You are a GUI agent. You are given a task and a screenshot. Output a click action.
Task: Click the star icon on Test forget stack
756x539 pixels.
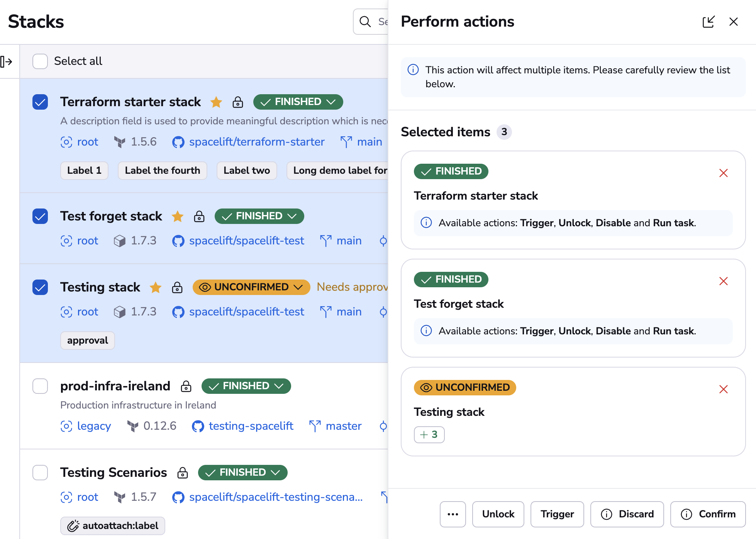pos(178,217)
